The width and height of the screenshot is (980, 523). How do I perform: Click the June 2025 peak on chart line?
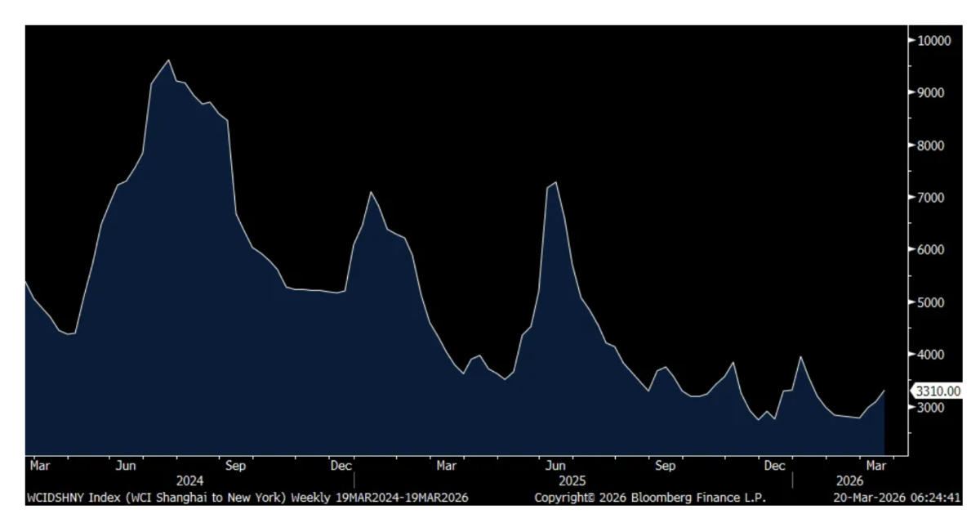pos(555,182)
